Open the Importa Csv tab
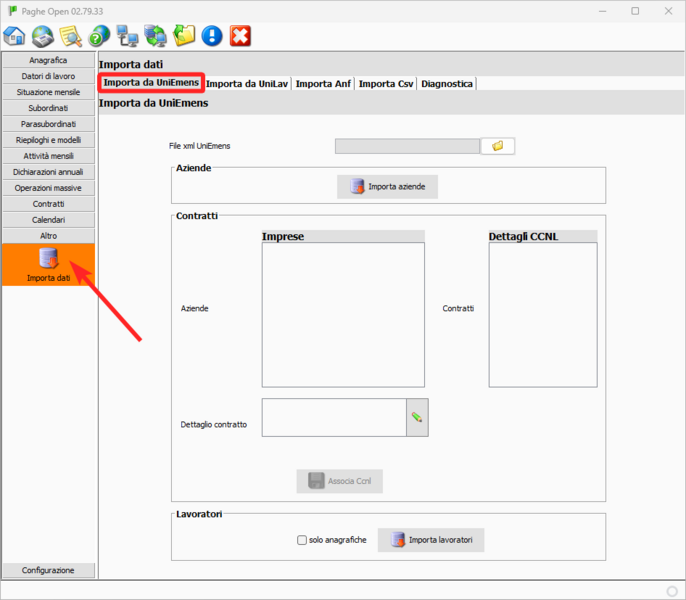 click(386, 84)
